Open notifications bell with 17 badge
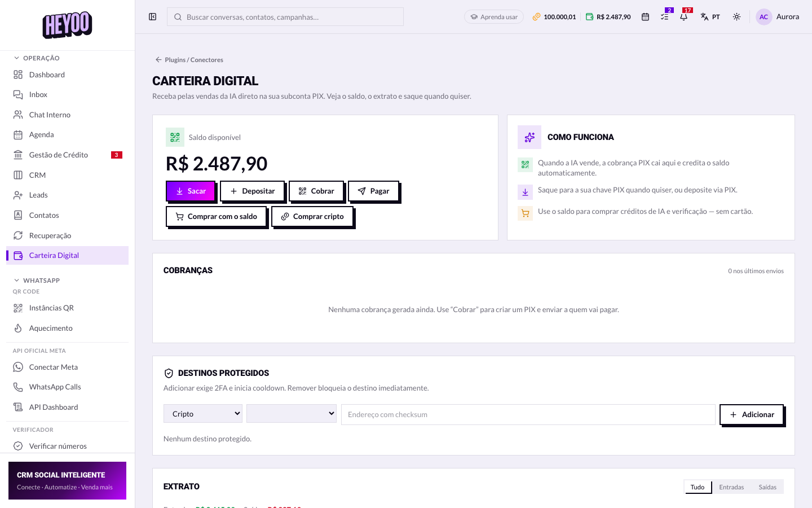812x508 pixels. tap(684, 17)
